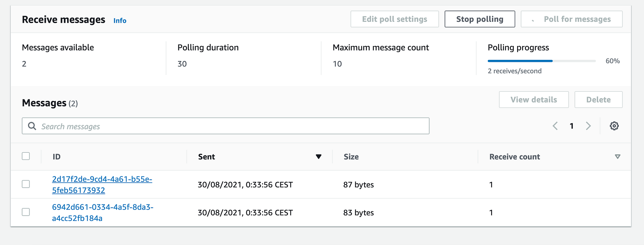Open message 2d17f2de-9cd4-4a61-b55e link
This screenshot has width=644, height=245.
click(102, 184)
